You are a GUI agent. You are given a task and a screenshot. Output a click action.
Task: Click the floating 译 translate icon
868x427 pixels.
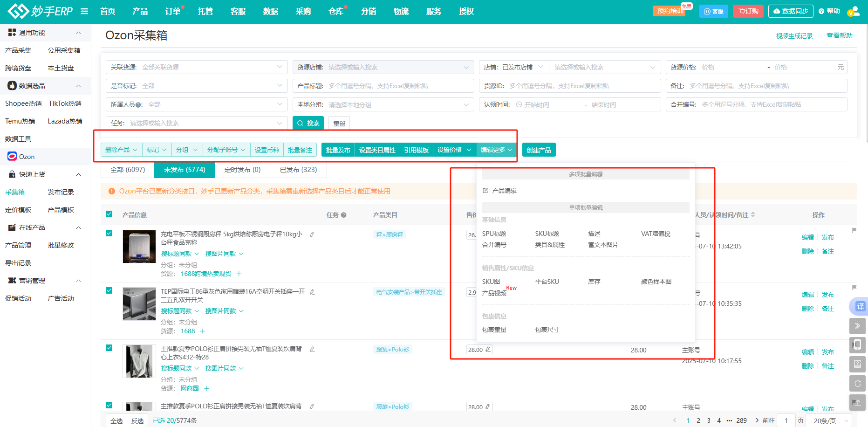(860, 306)
